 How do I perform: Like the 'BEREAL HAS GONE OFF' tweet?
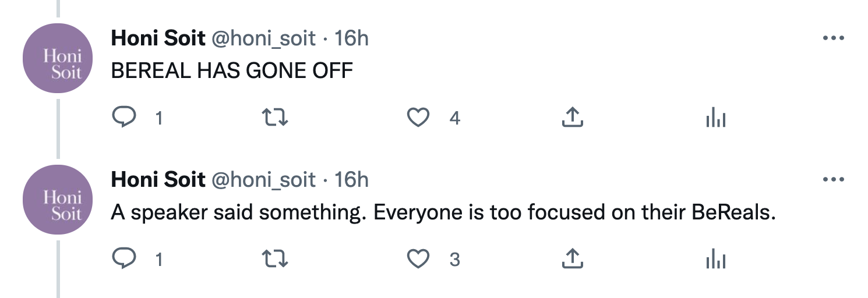[418, 118]
